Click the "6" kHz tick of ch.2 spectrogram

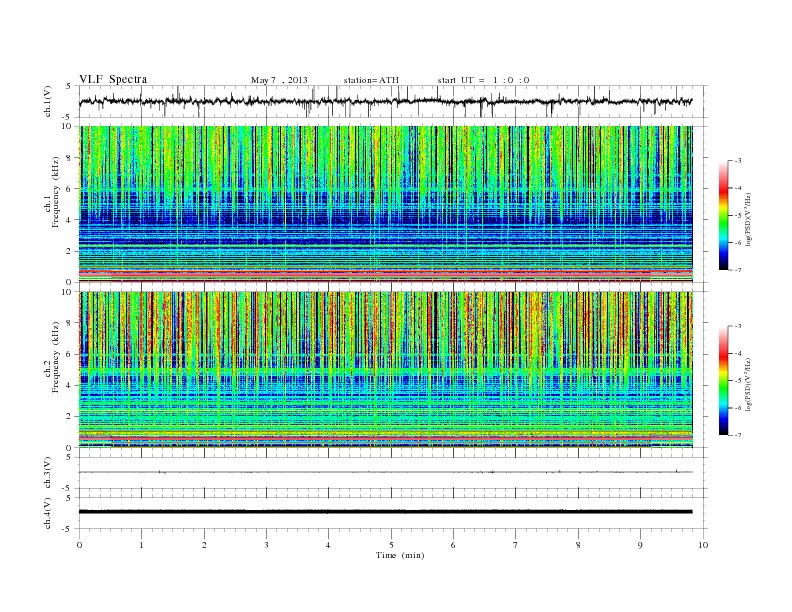(70, 354)
